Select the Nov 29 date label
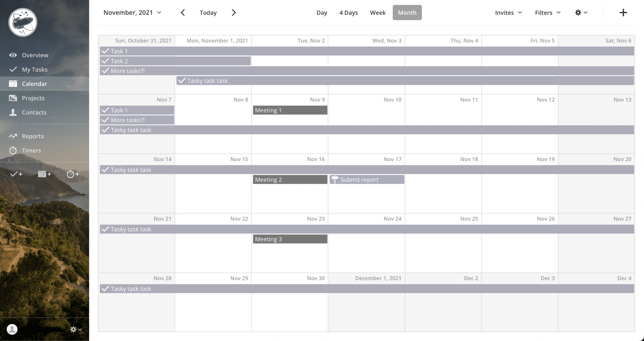 239,278
